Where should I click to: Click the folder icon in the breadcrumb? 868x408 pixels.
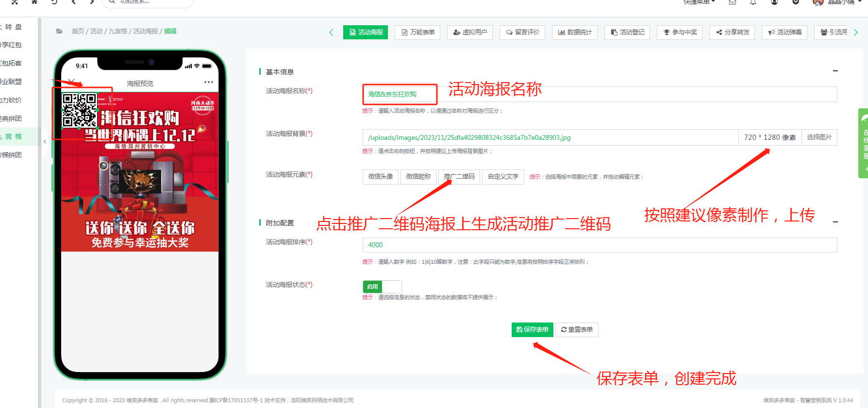pos(59,31)
